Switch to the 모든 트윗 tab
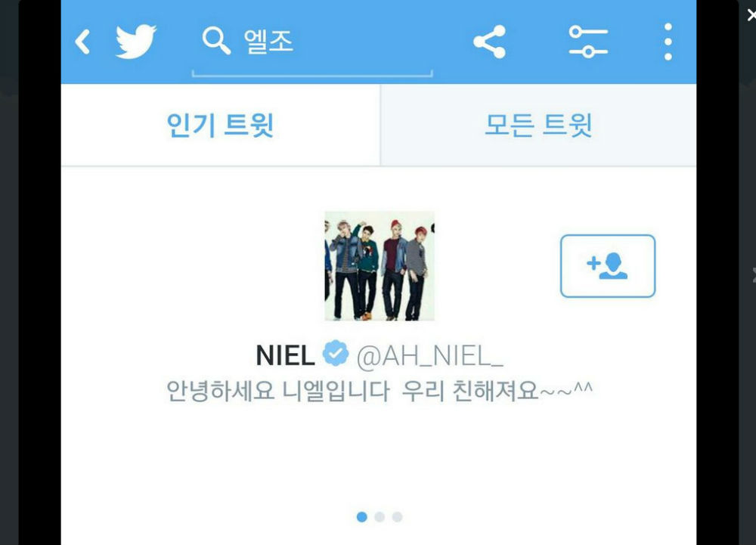This screenshot has height=545, width=756. coord(538,125)
